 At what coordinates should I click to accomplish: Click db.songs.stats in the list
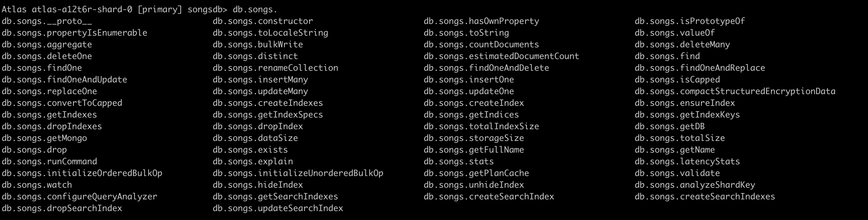[459, 162]
